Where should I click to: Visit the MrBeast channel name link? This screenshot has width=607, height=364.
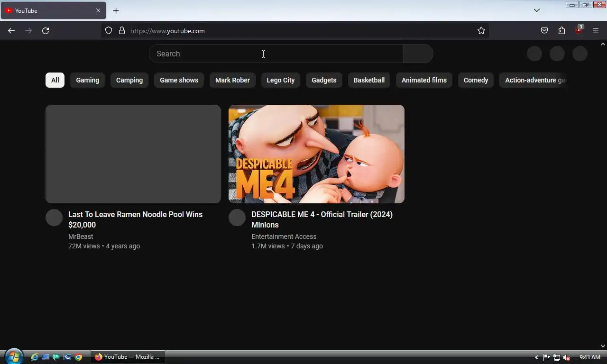pyautogui.click(x=81, y=237)
